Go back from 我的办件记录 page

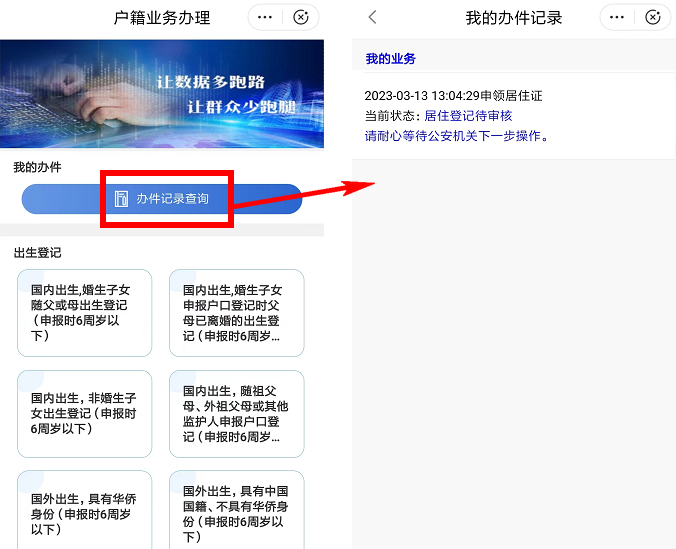point(372,18)
